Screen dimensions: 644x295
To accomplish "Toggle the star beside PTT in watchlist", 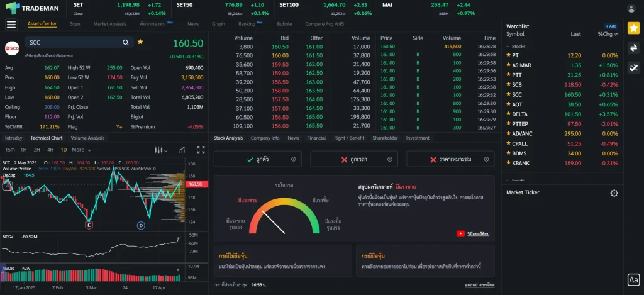I will 508,75.
